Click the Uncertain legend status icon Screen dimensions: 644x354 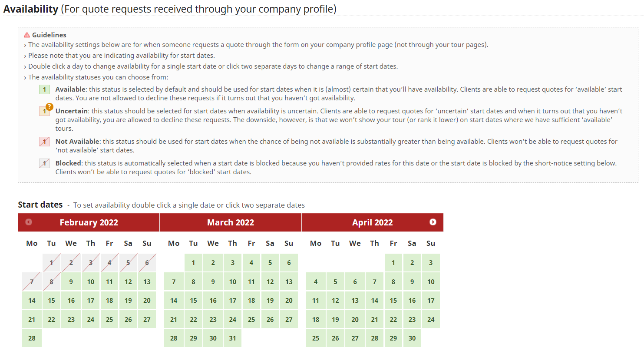tap(44, 112)
